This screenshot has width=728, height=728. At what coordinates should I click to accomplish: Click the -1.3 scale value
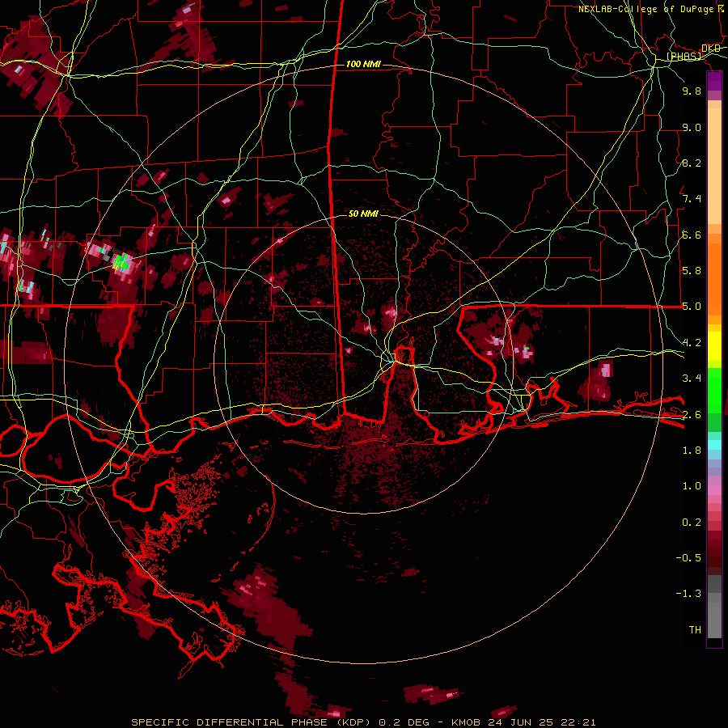(688, 594)
